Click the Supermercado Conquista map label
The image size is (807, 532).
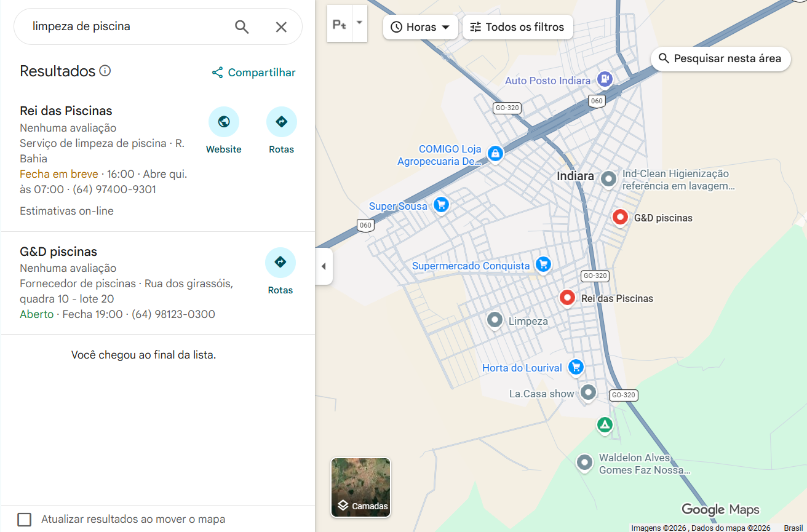pyautogui.click(x=471, y=266)
